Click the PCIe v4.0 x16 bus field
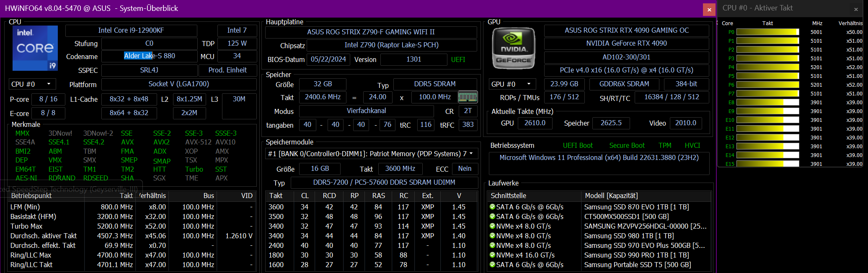Viewport: 868px width, 273px height. [x=626, y=70]
